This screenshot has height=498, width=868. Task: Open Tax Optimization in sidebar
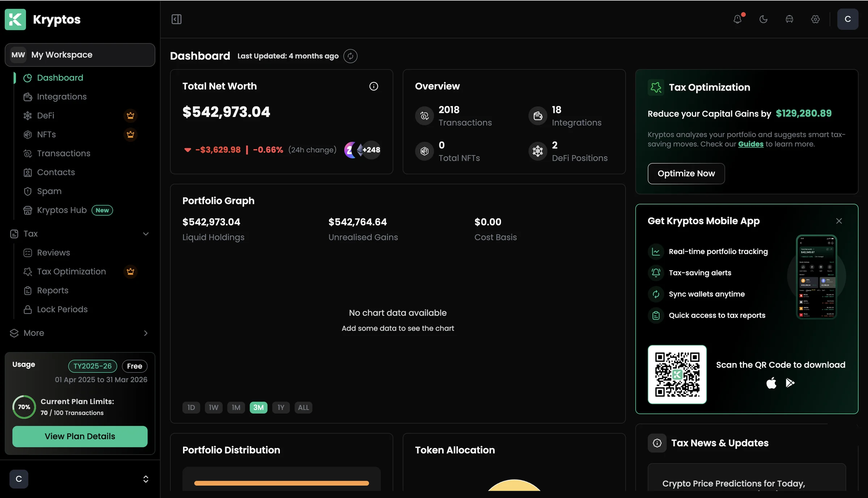tap(71, 271)
